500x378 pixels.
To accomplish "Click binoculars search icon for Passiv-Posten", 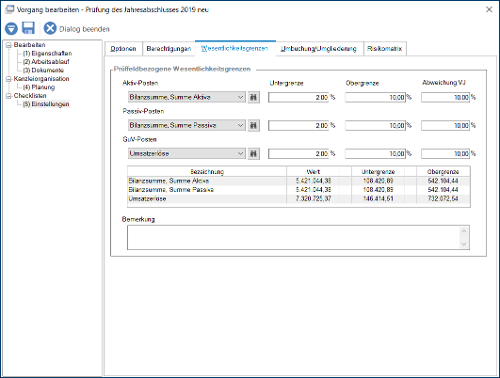I will (x=254, y=125).
